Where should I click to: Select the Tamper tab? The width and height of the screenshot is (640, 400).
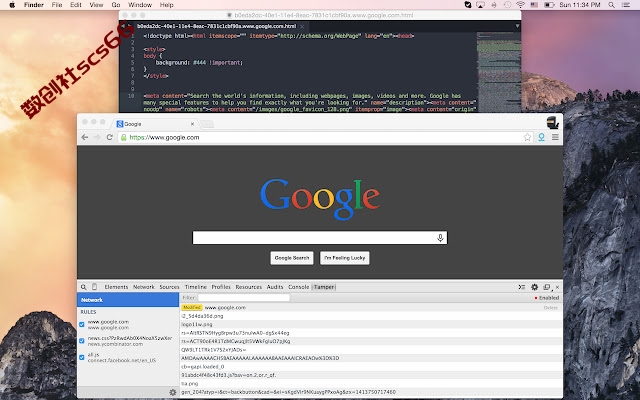pos(324,287)
